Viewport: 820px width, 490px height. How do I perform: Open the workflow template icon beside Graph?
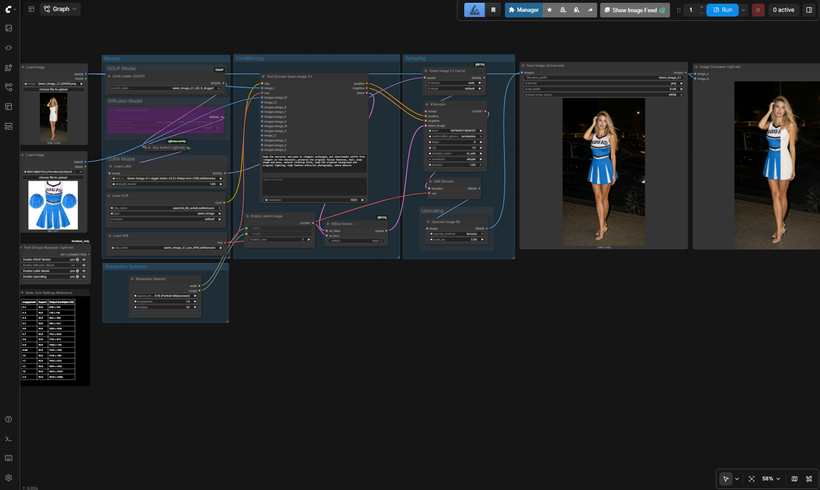click(x=31, y=9)
